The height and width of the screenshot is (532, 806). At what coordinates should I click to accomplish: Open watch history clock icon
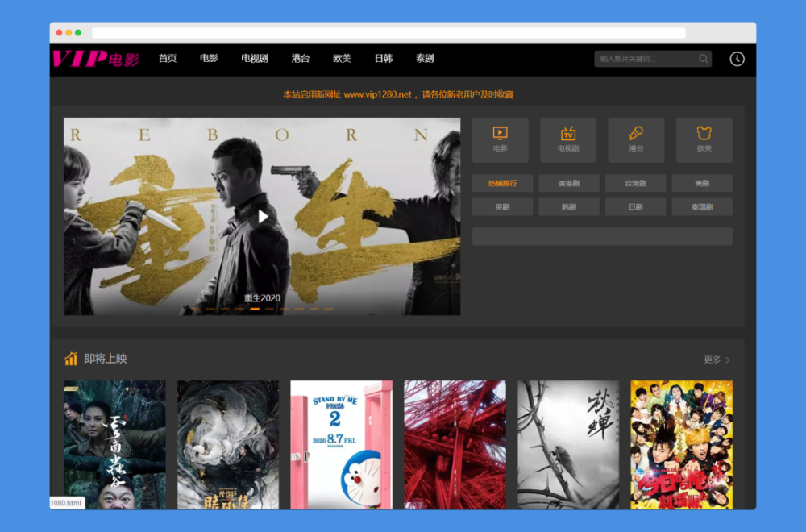[737, 59]
